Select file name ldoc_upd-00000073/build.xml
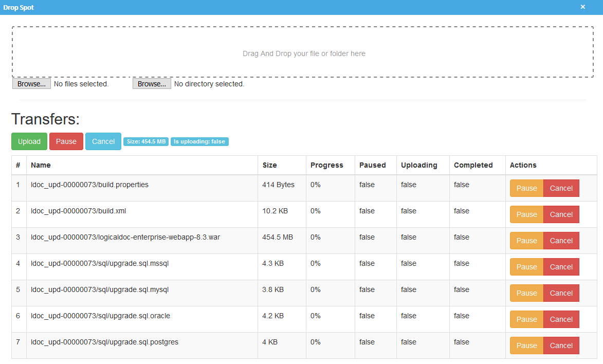The image size is (603, 364). (79, 211)
